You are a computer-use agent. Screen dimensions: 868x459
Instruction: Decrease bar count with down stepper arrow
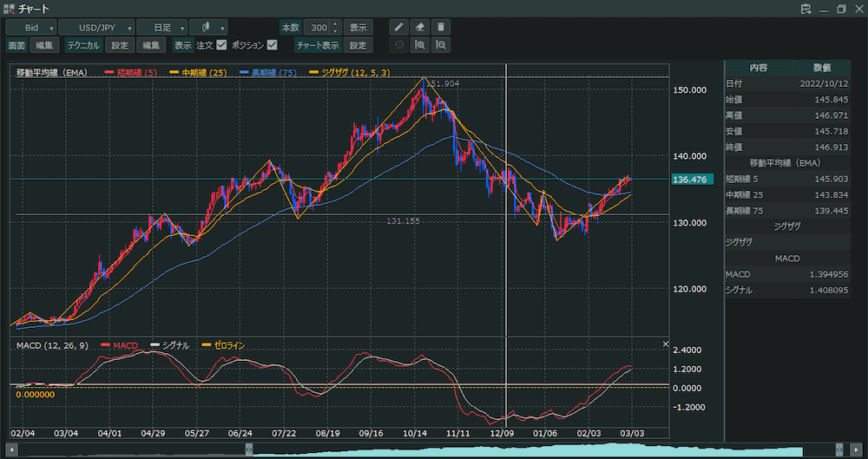click(x=335, y=31)
